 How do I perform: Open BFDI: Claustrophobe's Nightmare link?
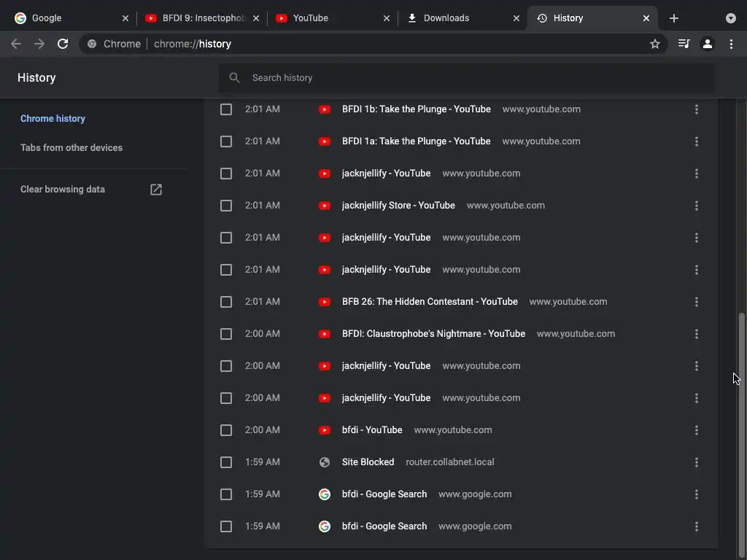point(433,334)
